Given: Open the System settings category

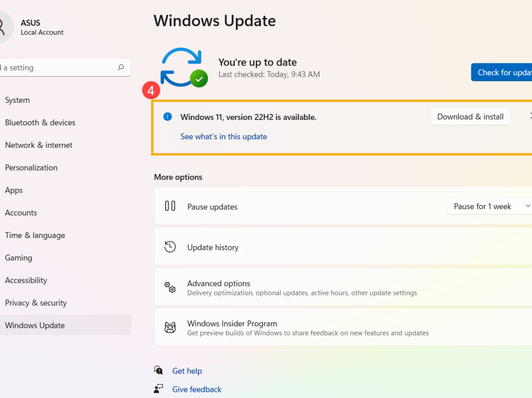Looking at the screenshot, I should pos(17,100).
